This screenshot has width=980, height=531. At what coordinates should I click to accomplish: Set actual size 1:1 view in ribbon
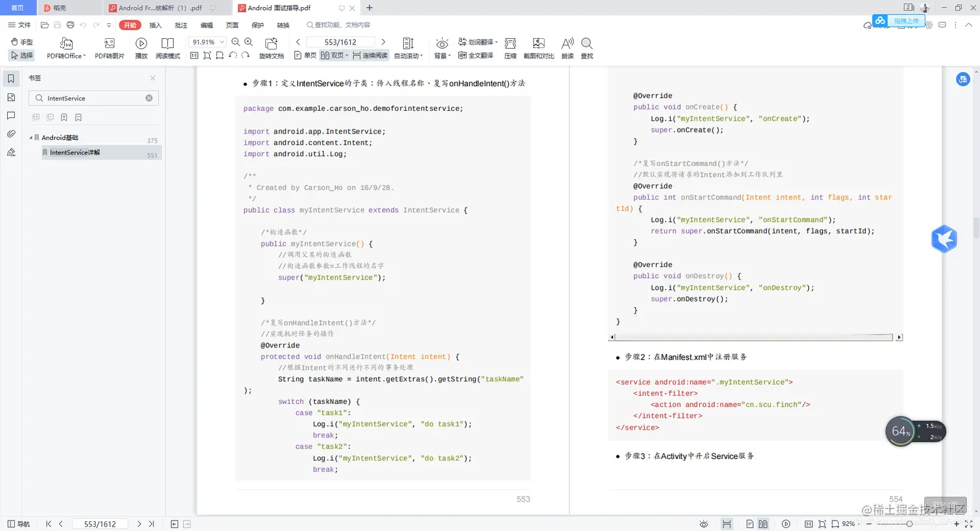coord(194,56)
